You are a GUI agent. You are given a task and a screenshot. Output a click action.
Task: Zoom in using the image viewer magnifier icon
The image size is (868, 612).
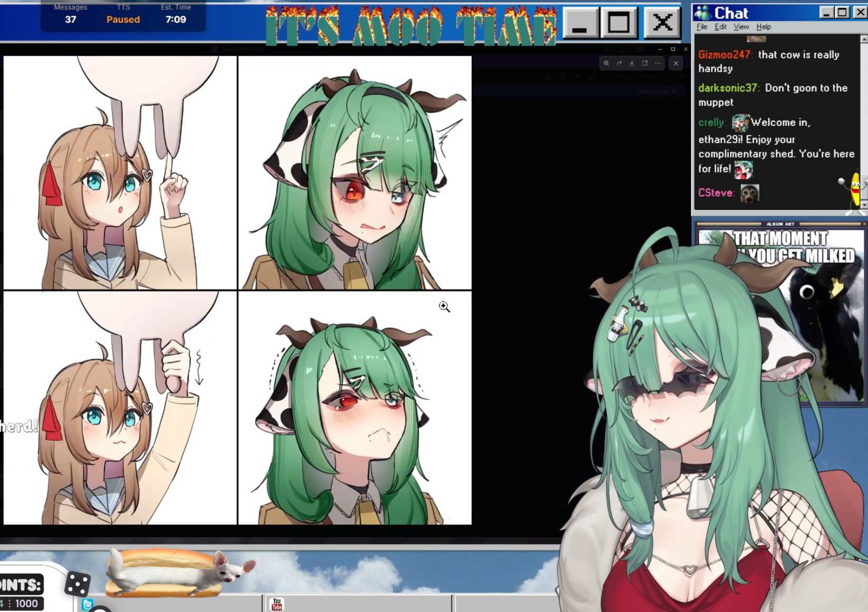[x=606, y=63]
